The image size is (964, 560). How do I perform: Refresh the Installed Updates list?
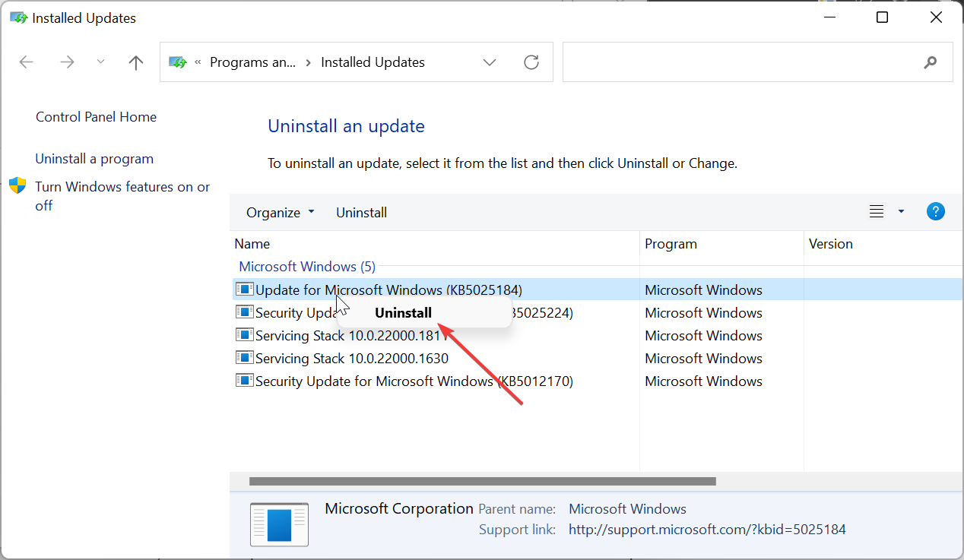pos(531,62)
